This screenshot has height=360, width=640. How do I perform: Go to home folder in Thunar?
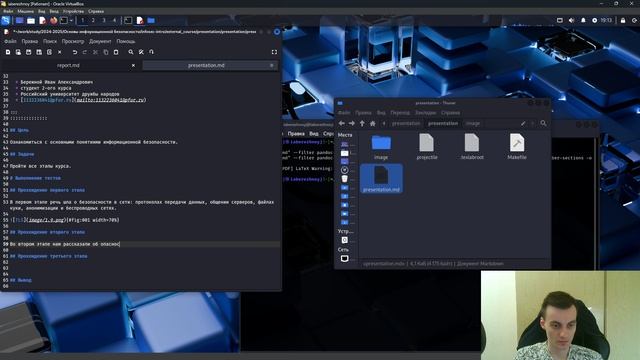point(373,123)
